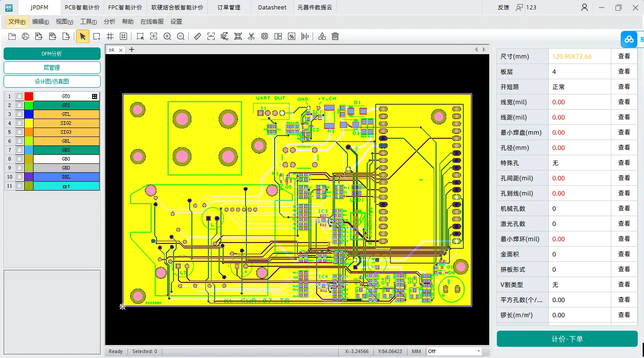Open the 工具 menu
The height and width of the screenshot is (358, 644).
pos(88,21)
